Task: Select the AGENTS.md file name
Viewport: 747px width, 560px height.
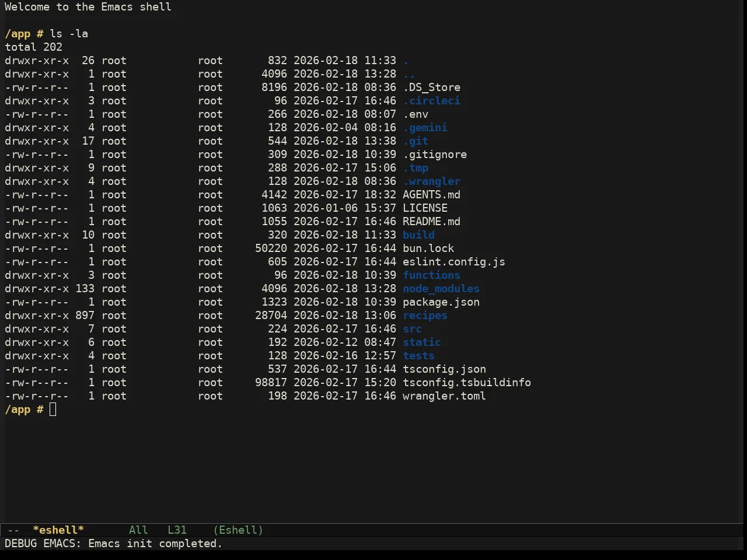Action: [431, 194]
